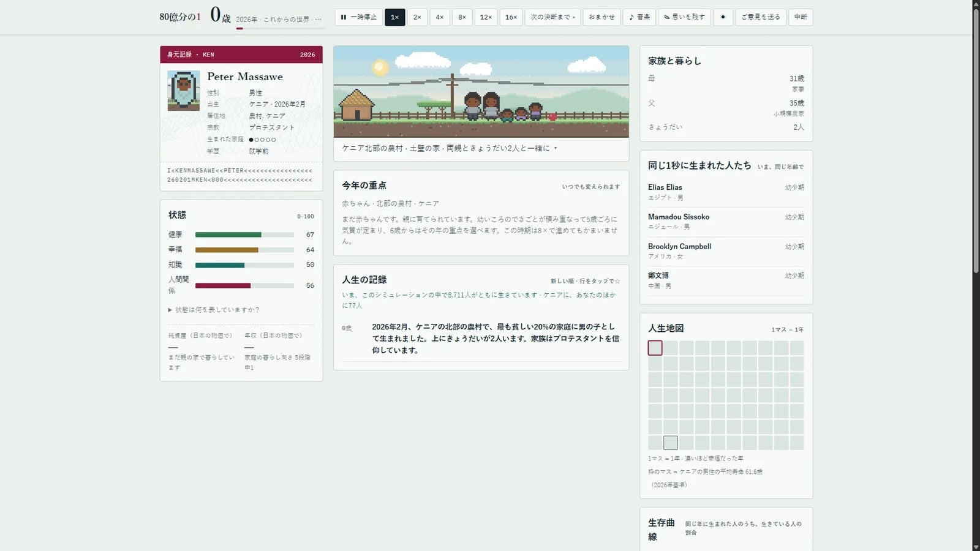Click the 生まれた家庭 wealth dots indicator

click(262, 140)
